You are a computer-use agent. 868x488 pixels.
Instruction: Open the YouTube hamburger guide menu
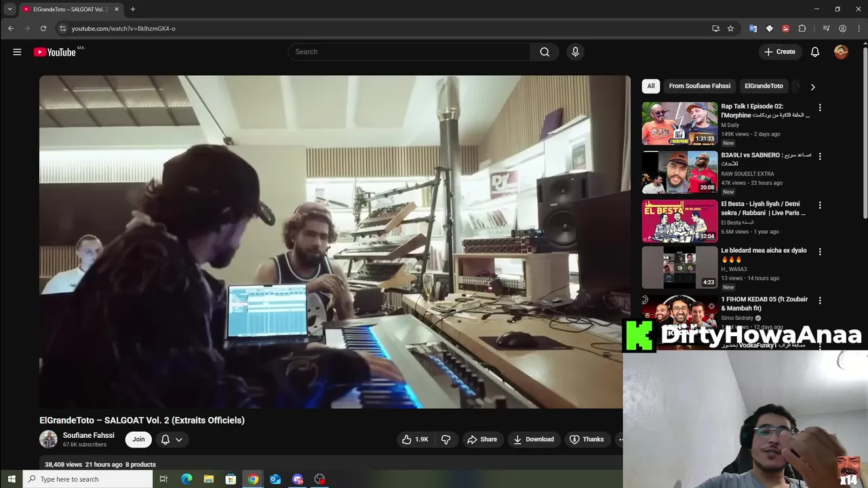(17, 52)
